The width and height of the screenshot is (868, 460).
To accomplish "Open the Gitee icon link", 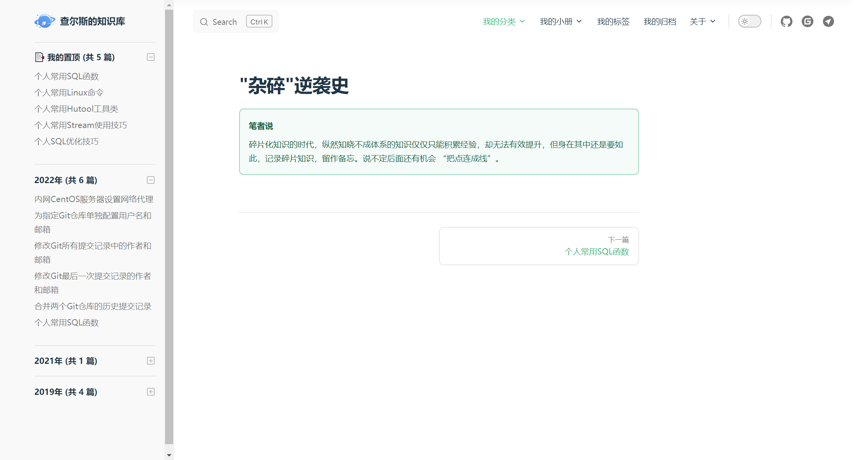I will click(807, 21).
